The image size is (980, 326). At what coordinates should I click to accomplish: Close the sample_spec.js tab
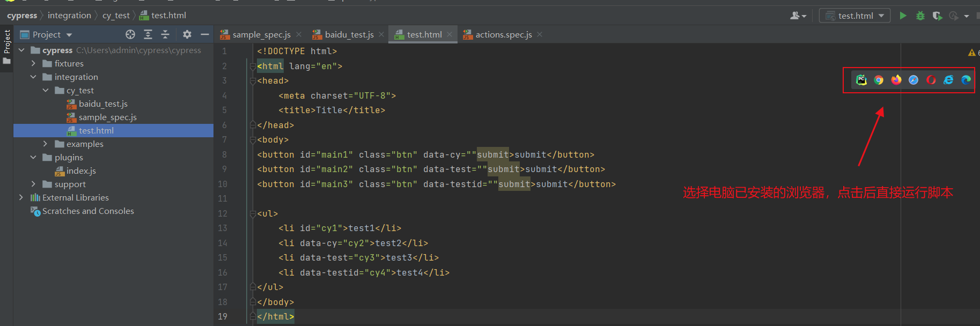click(x=299, y=34)
